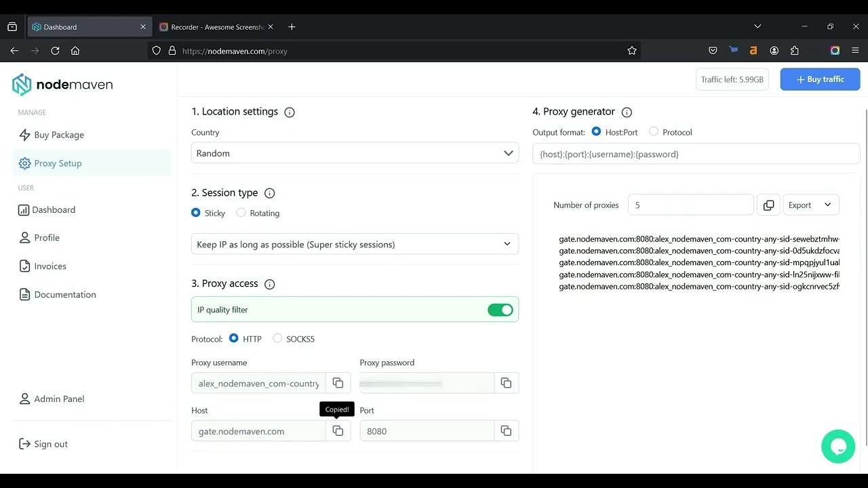Click the Buy Package lightning icon
The image size is (868, 488).
click(x=24, y=135)
